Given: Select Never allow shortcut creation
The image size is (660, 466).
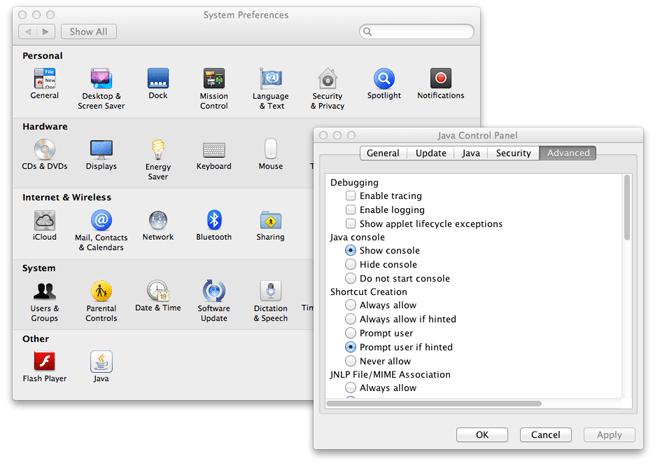Looking at the screenshot, I should pyautogui.click(x=351, y=361).
